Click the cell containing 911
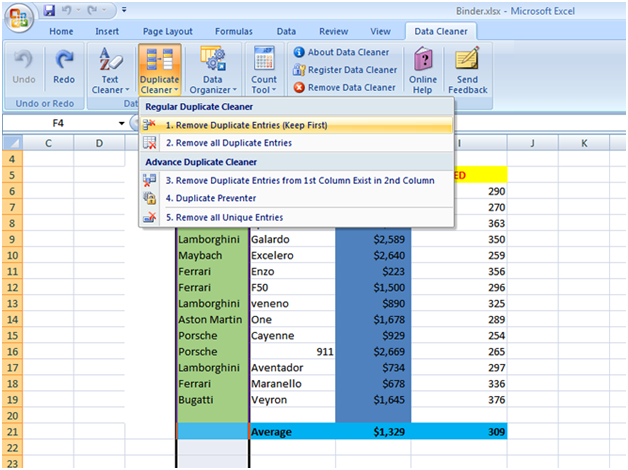Viewport: 628px width, 470px height. tap(292, 351)
